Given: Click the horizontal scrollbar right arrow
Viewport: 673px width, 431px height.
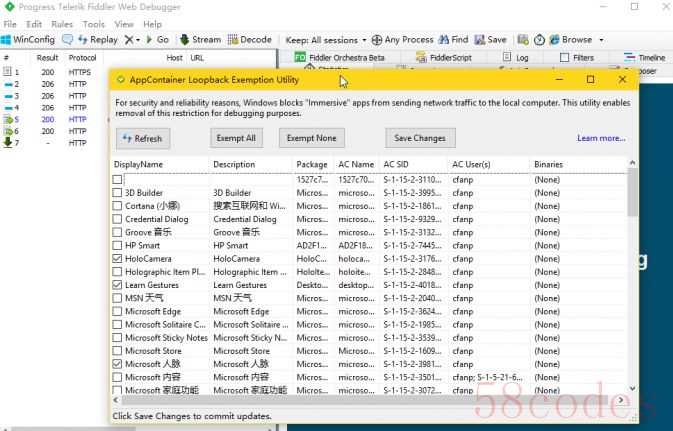Looking at the screenshot, I should pyautogui.click(x=621, y=400).
